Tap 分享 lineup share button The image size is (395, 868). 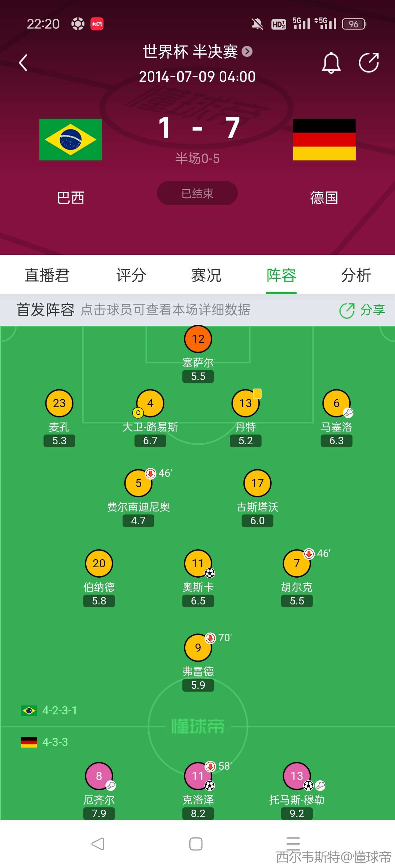coord(362,310)
